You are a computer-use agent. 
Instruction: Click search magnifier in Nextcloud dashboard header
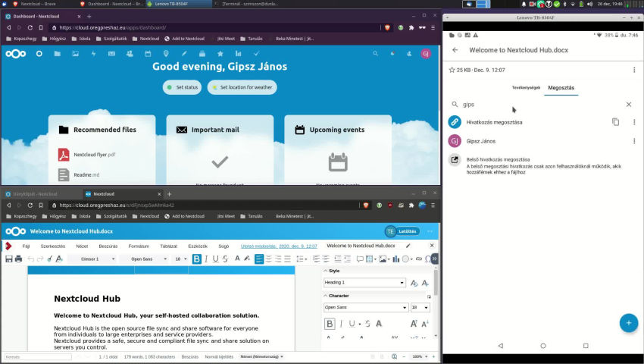coord(375,54)
